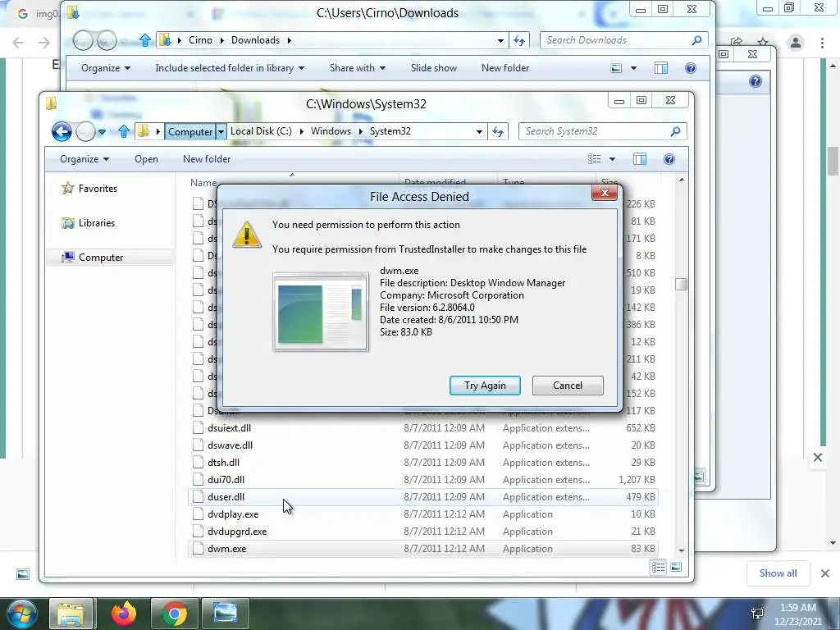Select the dvdupgrd.exe file
The image size is (840, 630).
422,532
